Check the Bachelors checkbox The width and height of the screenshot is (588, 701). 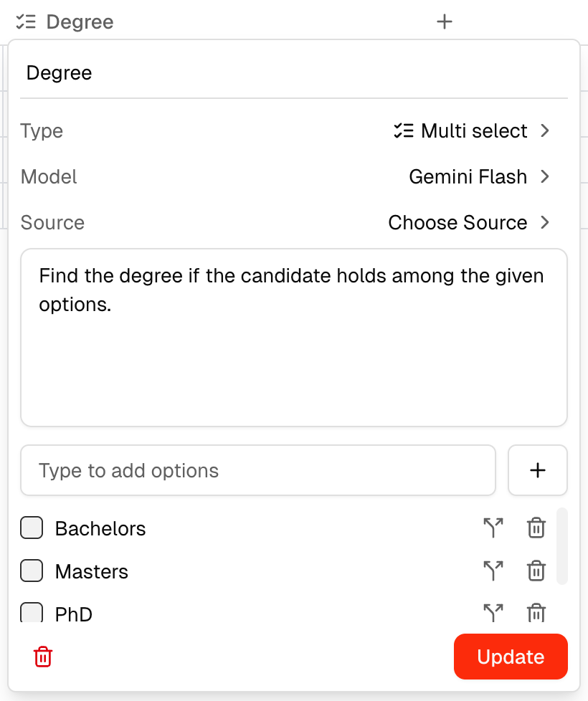point(32,528)
